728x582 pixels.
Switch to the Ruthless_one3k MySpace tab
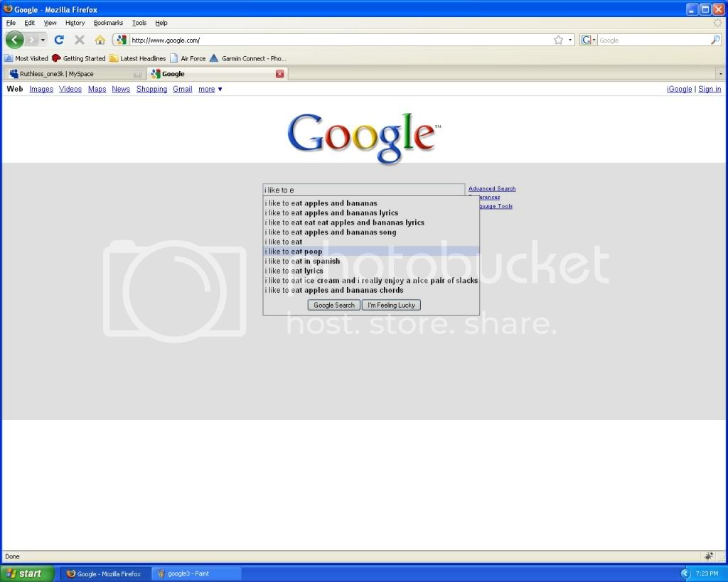[x=74, y=74]
